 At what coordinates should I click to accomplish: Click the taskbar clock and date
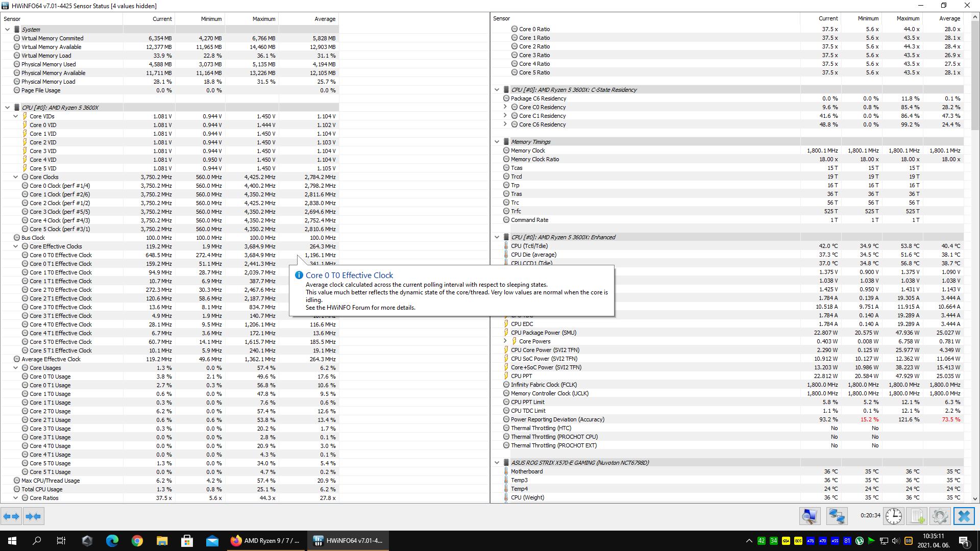coord(934,541)
